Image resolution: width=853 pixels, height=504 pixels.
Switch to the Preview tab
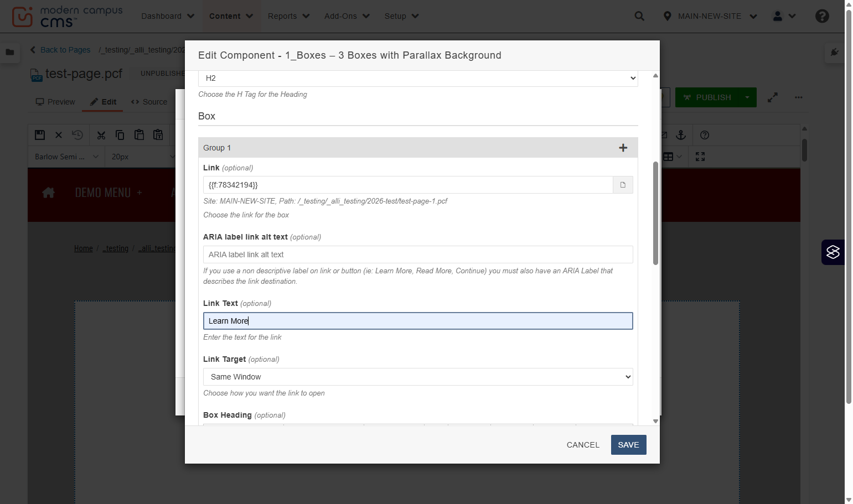pyautogui.click(x=55, y=102)
